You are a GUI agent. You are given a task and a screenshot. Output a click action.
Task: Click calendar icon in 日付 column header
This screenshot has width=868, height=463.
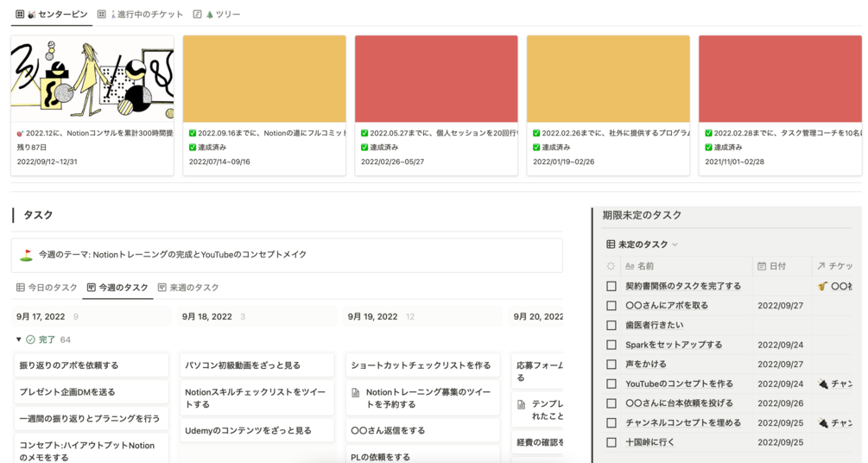point(762,266)
